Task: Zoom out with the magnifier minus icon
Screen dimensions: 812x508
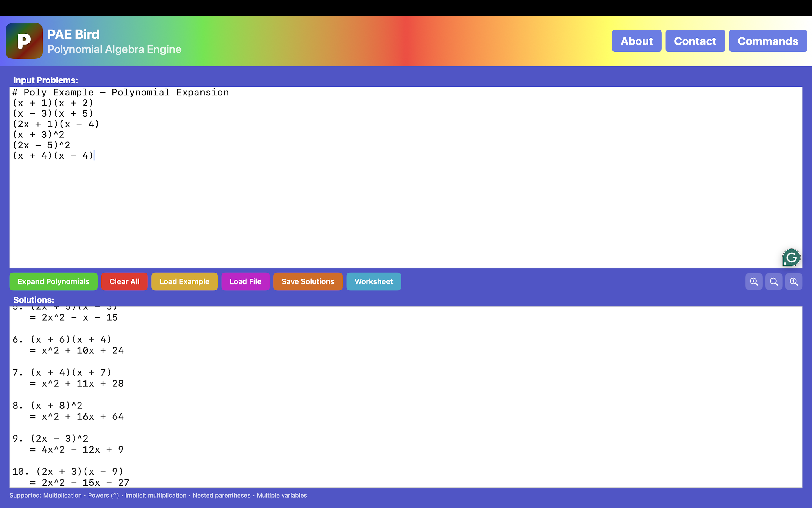Action: 774,282
